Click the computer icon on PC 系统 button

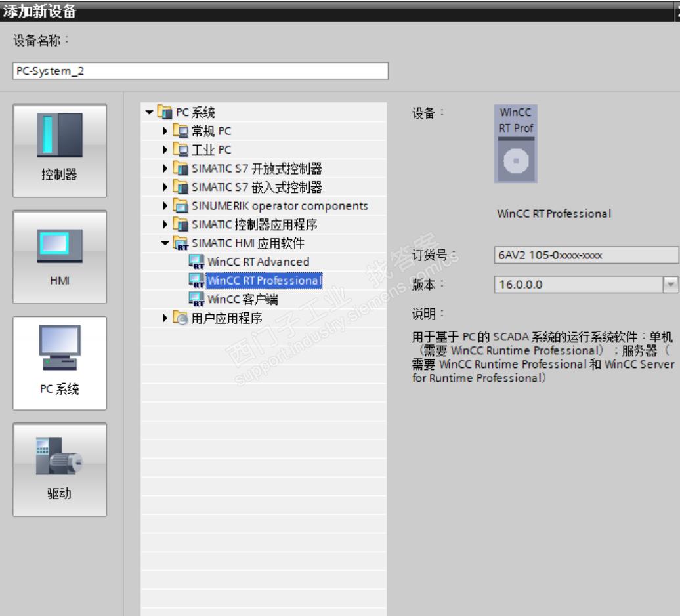60,348
